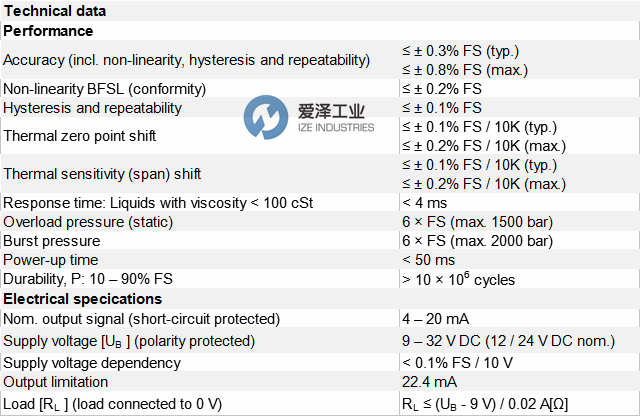This screenshot has width=640, height=416.
Task: Click the Thermal zero point shift label
Action: (x=80, y=135)
